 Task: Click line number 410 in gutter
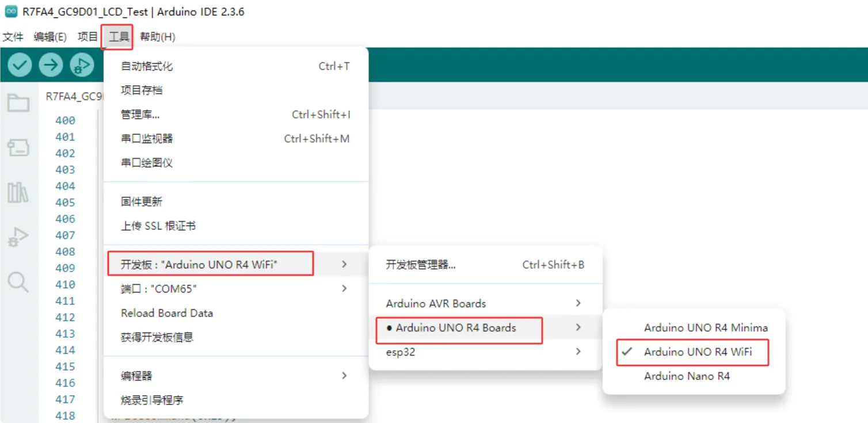(x=65, y=284)
